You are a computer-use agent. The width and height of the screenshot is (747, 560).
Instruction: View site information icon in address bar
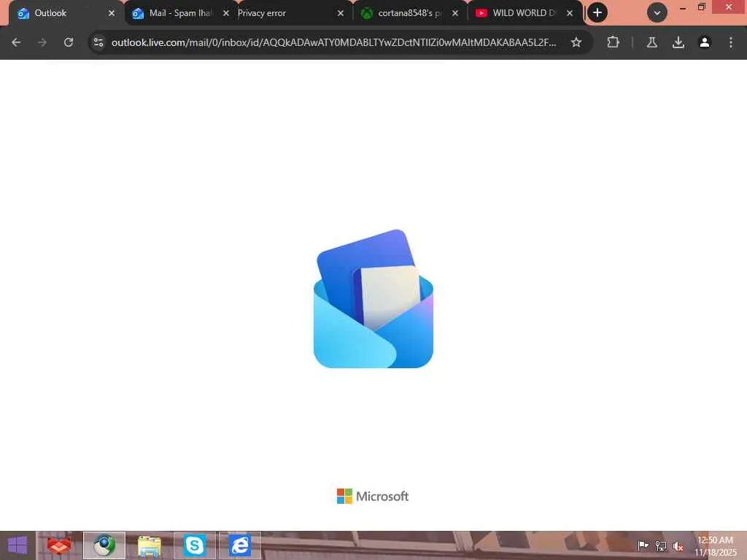tap(98, 42)
